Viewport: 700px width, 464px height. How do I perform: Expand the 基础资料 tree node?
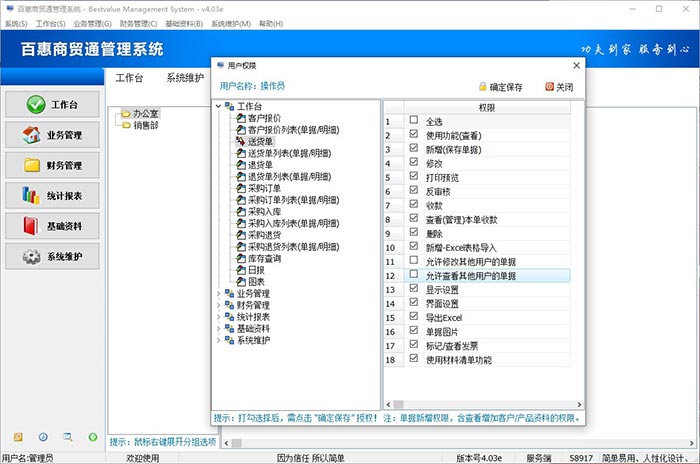point(218,328)
